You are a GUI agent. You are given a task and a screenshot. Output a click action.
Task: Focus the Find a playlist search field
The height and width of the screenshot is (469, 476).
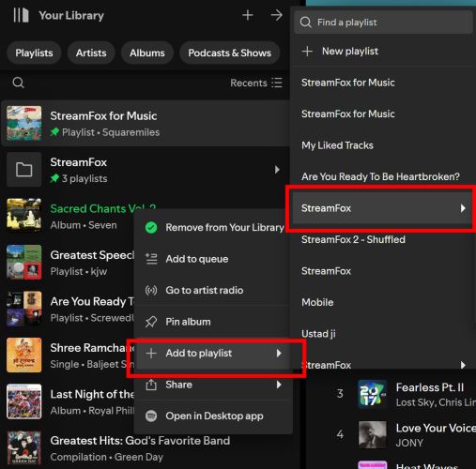(383, 23)
